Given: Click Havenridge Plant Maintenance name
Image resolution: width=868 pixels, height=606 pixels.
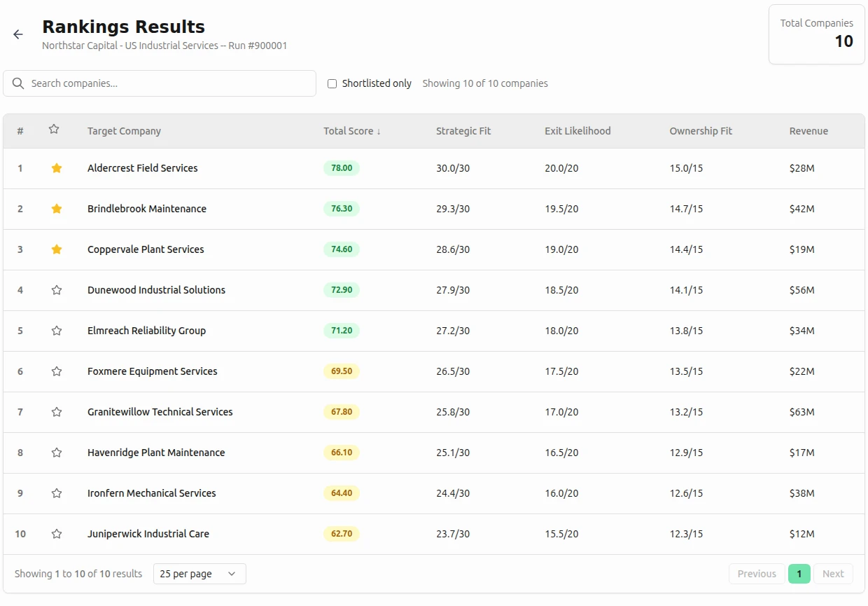Looking at the screenshot, I should point(156,453).
